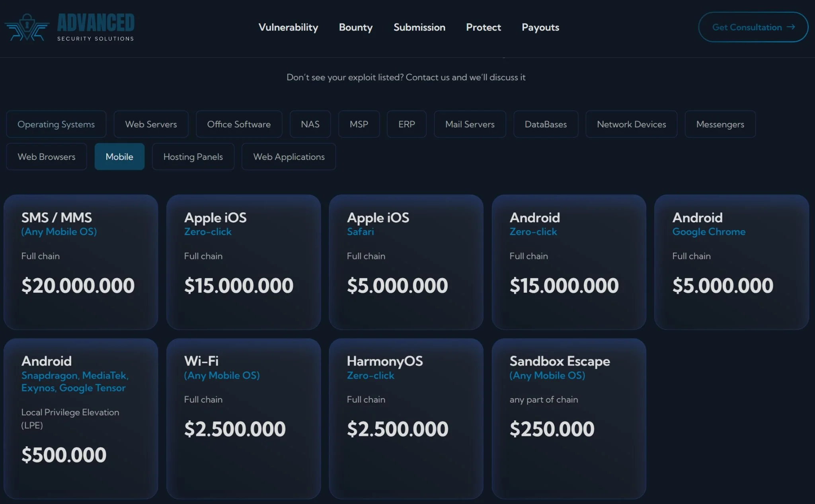This screenshot has height=504, width=815.
Task: Switch to the Web Browsers filter
Action: pyautogui.click(x=47, y=157)
